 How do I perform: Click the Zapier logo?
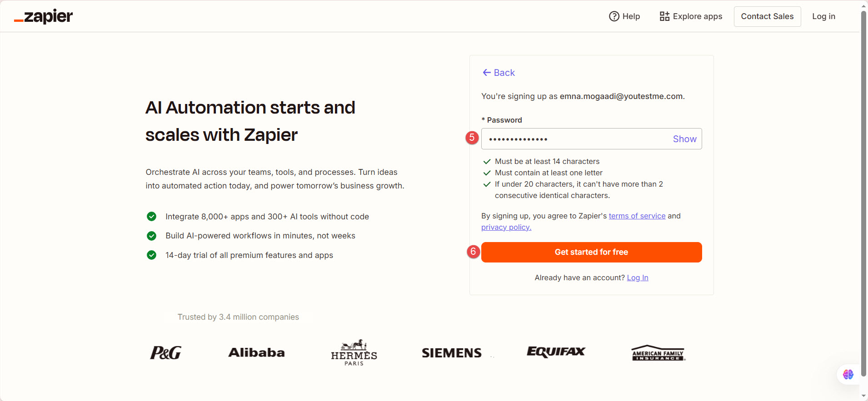click(44, 17)
